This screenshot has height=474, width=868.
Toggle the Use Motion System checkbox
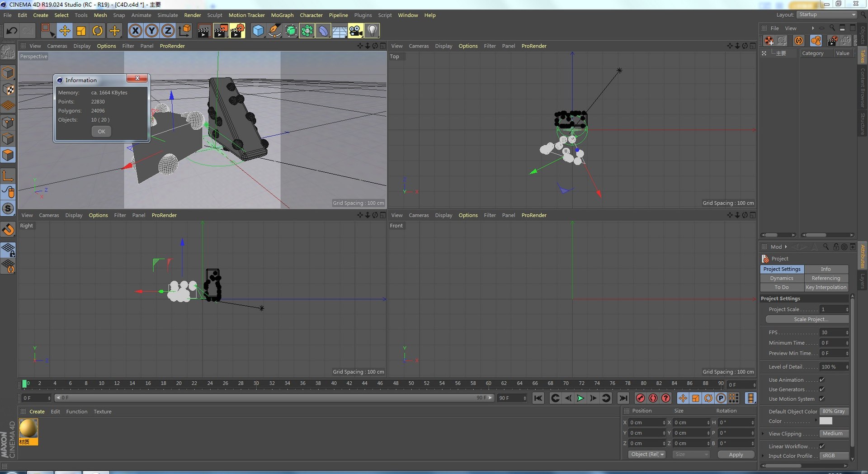click(x=822, y=399)
